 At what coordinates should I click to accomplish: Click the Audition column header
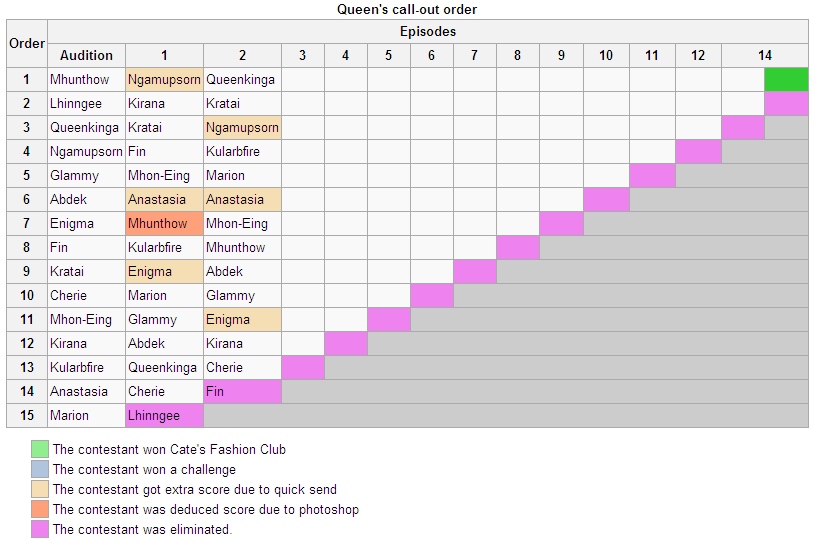(86, 56)
